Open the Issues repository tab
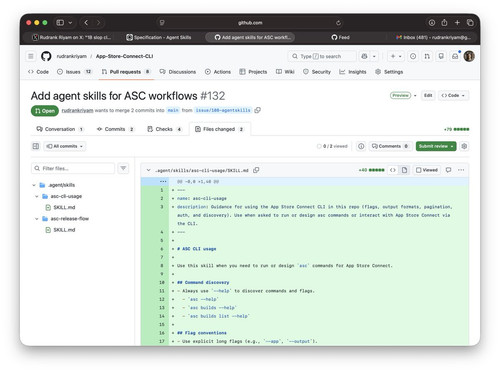 (x=74, y=72)
